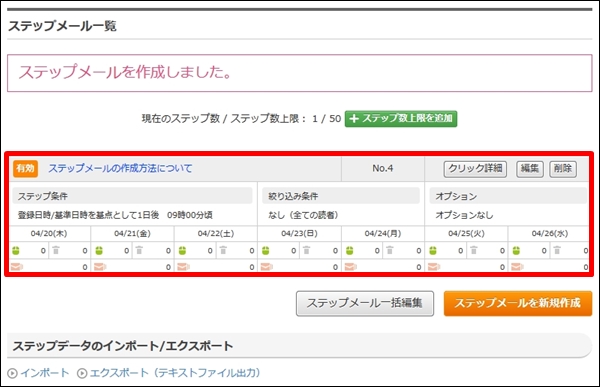Click the 04/22(土) date header
This screenshot has height=387, width=600.
(x=216, y=234)
